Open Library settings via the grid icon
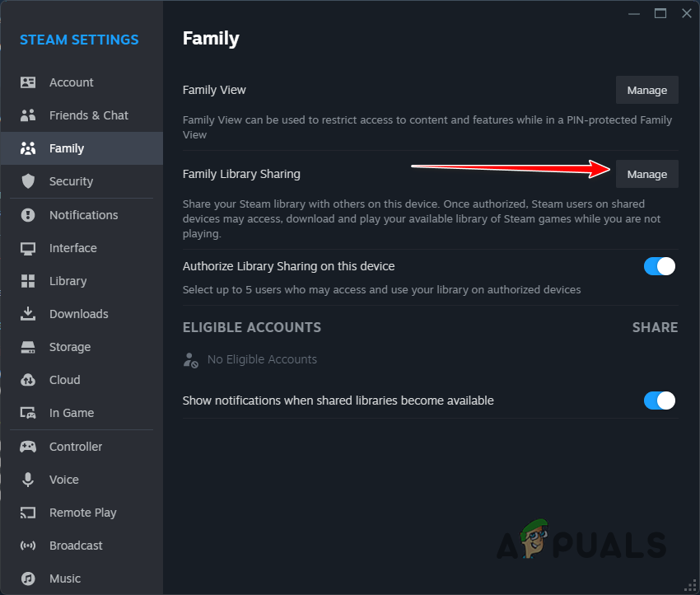 pos(26,281)
